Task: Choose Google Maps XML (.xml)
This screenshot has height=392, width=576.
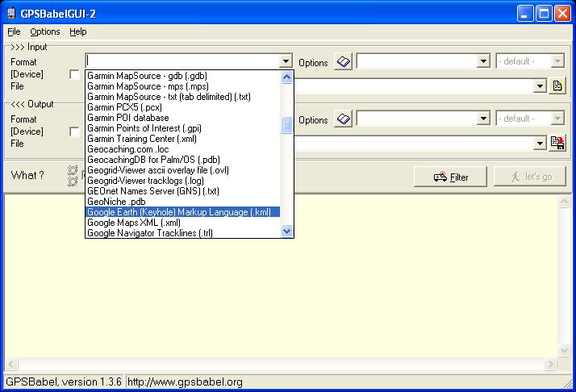Action: click(x=182, y=223)
